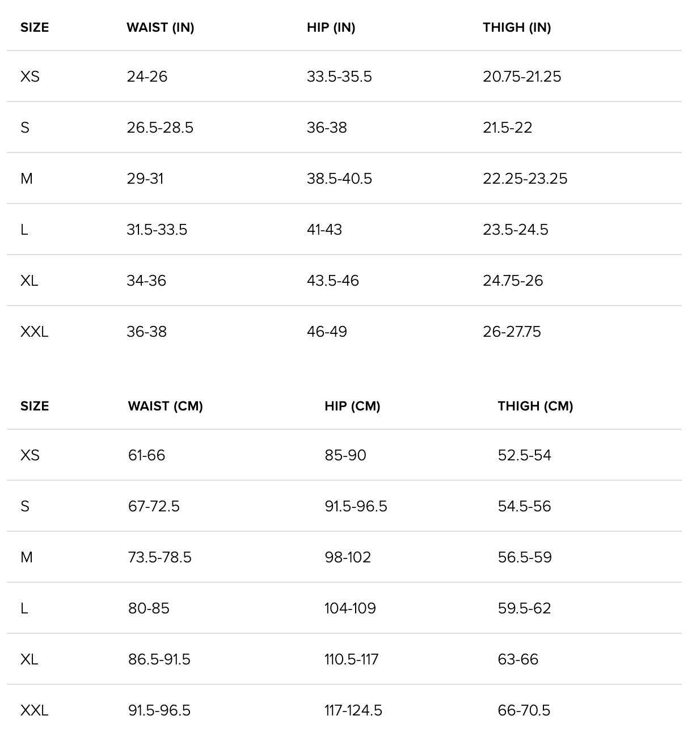Click the THIGH (CM) column header
The image size is (700, 737).
[535, 406]
